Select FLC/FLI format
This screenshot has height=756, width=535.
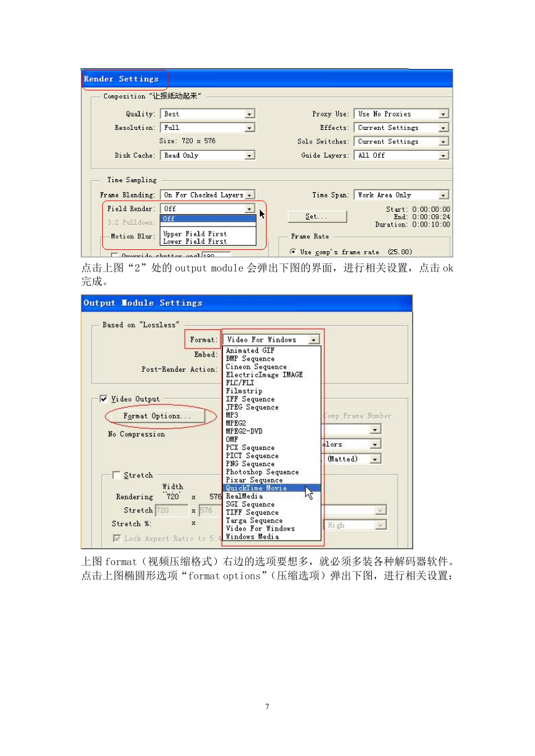pyautogui.click(x=272, y=382)
